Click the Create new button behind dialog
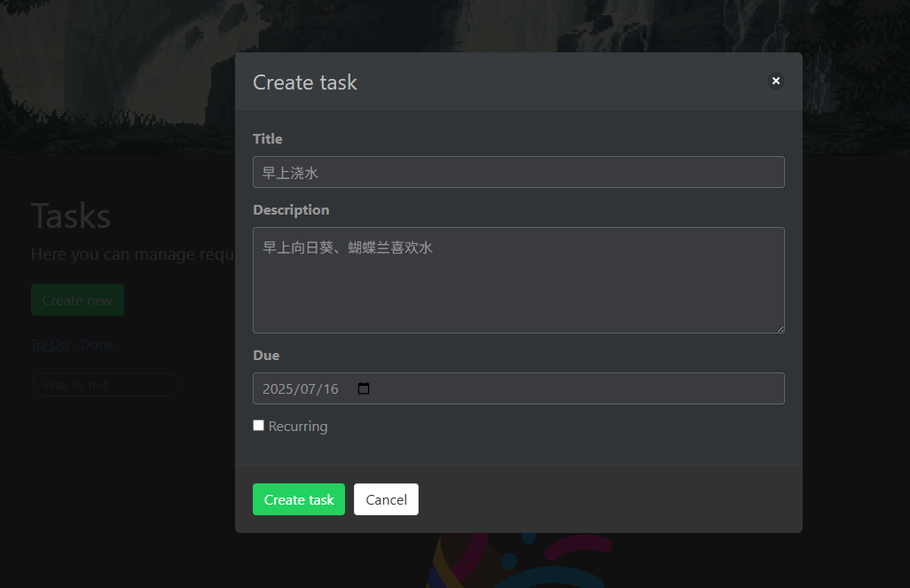 [x=77, y=300]
